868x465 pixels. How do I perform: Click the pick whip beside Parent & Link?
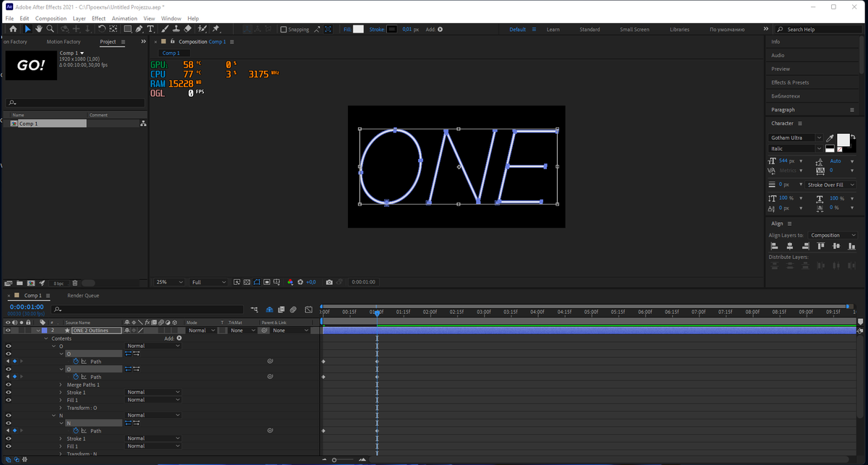point(265,330)
